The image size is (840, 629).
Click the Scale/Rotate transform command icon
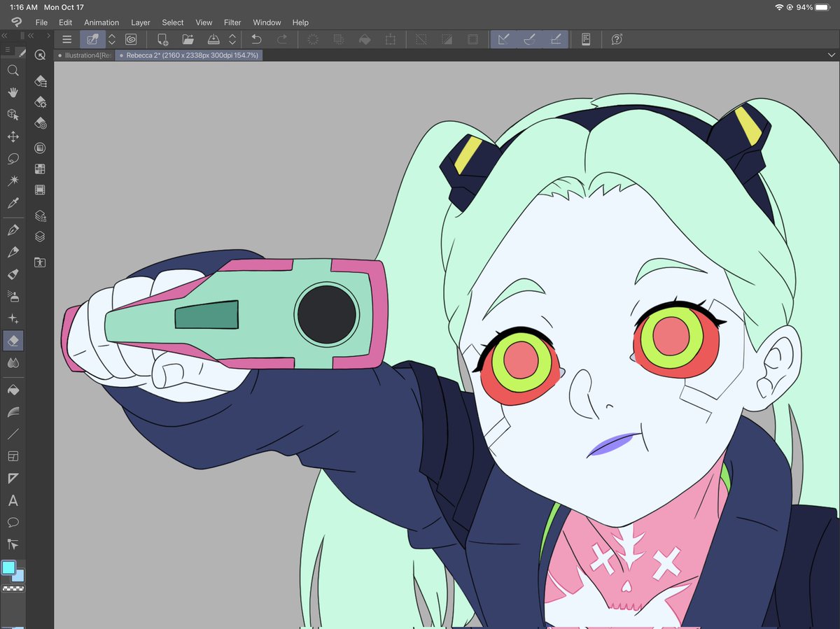pos(391,40)
